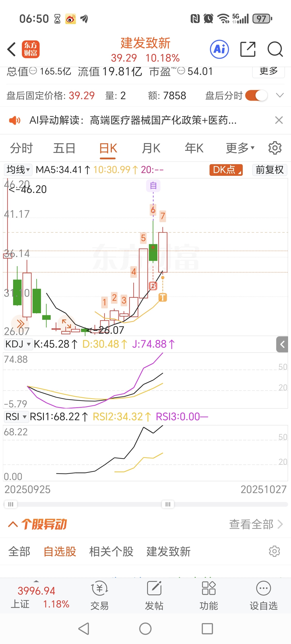
Task: Open 功能 functions icon
Action: click(209, 596)
